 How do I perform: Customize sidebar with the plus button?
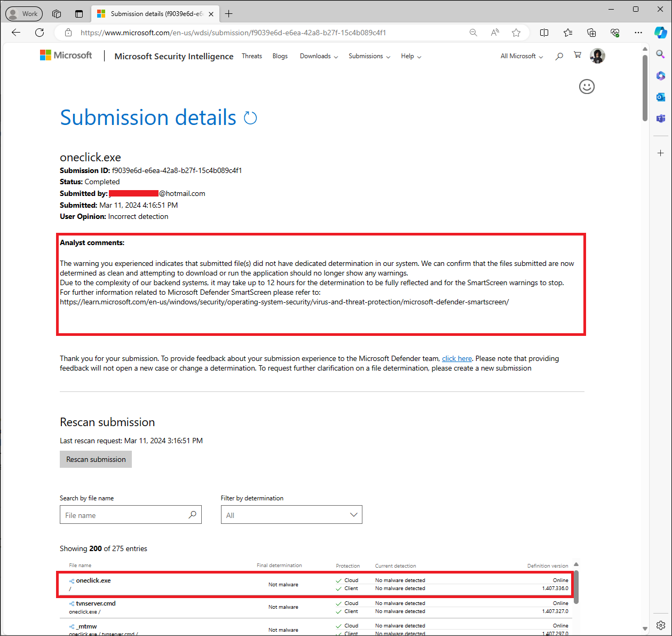point(661,153)
